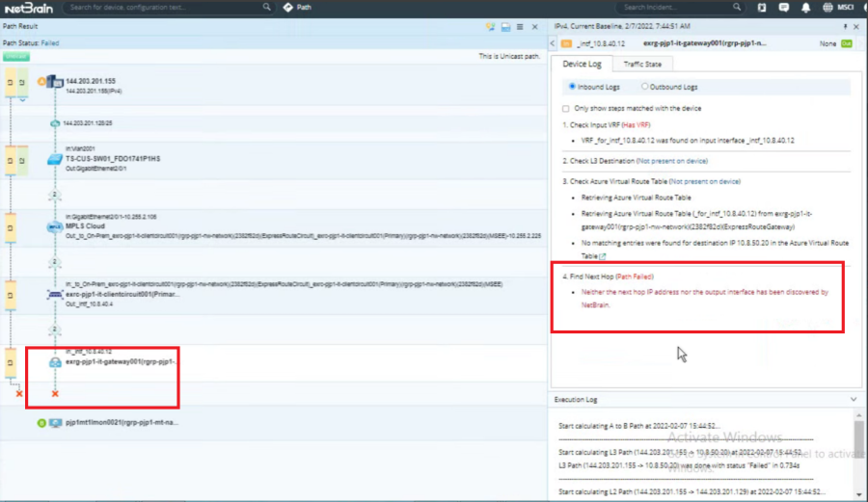Screen dimensions: 868x502
Task: Click the MSCI domain globe icon
Action: click(x=829, y=7)
